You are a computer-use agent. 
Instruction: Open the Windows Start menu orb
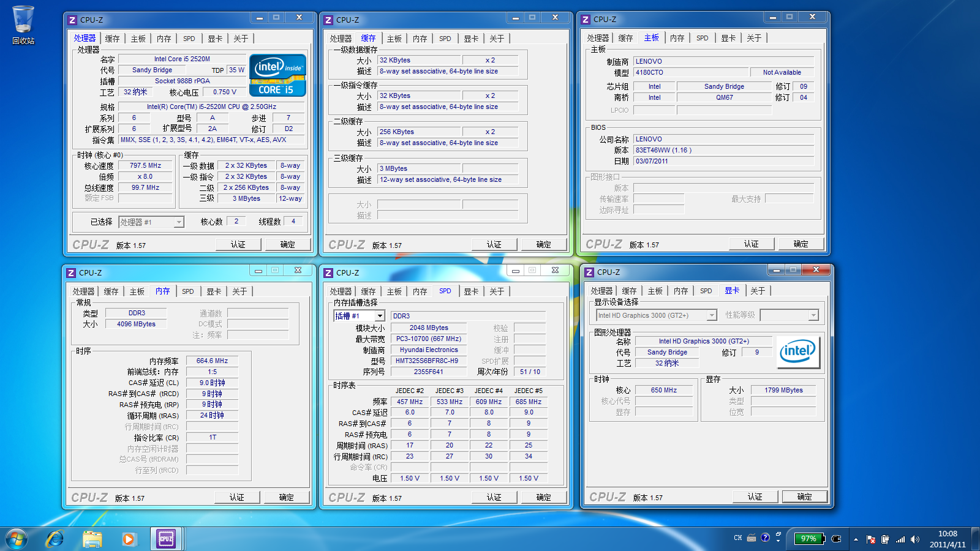tap(17, 539)
